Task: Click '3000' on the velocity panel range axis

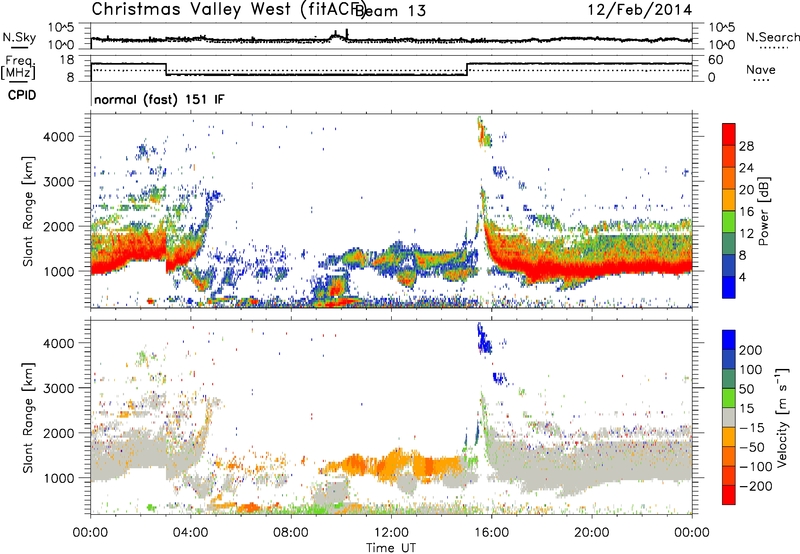Action: tap(58, 388)
